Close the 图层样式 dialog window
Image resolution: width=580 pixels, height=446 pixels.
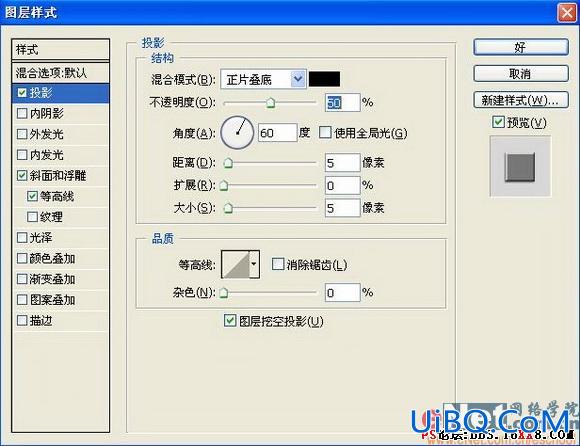[567, 13]
